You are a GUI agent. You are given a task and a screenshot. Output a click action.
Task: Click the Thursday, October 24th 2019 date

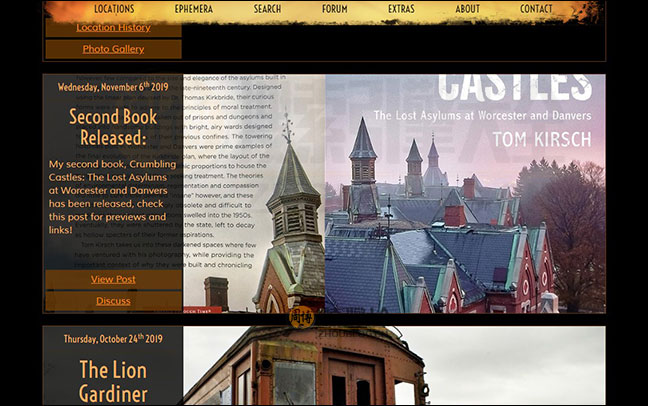[113, 339]
